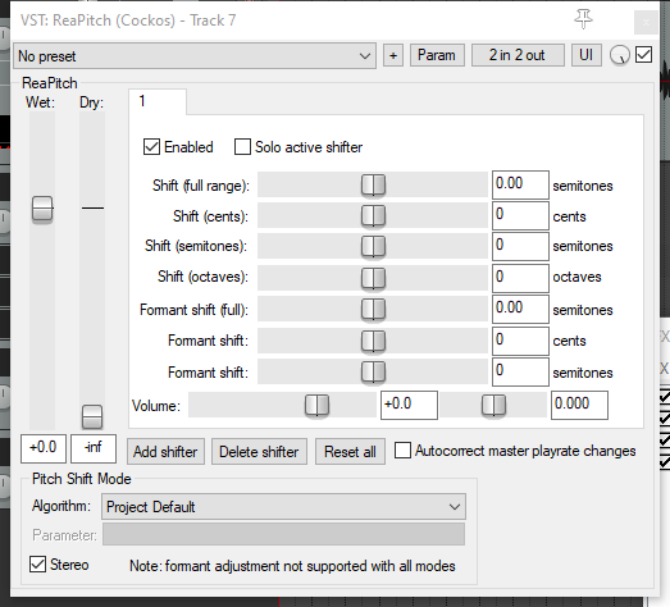
Task: Click the + preset button
Action: tap(393, 56)
